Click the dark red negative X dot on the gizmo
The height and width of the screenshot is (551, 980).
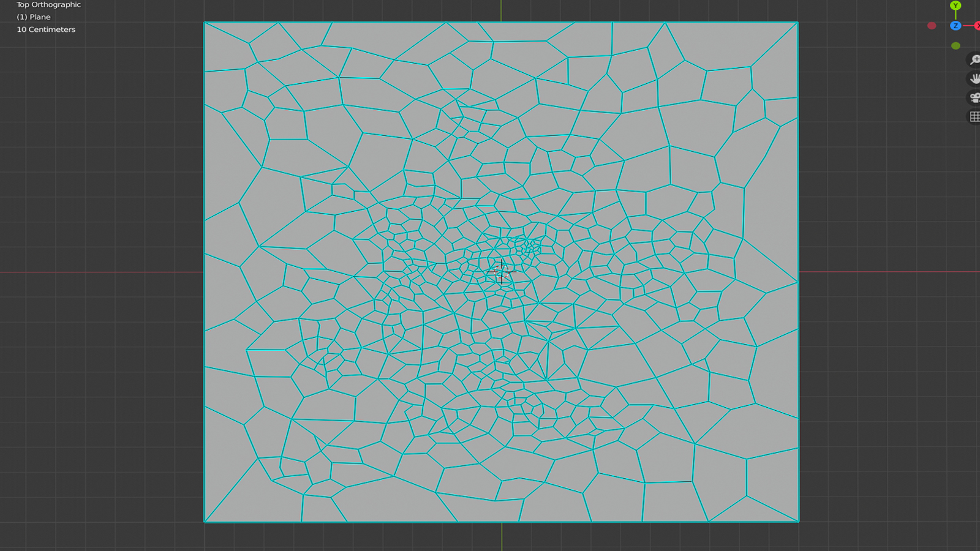tap(932, 26)
